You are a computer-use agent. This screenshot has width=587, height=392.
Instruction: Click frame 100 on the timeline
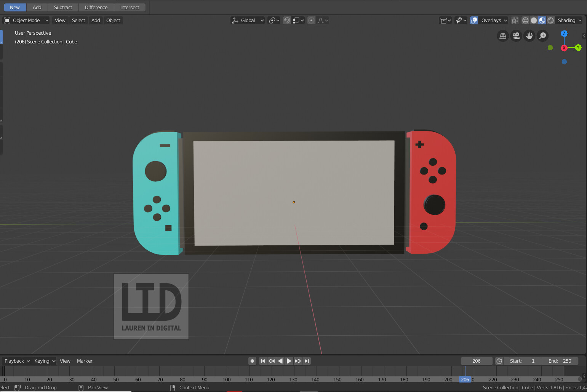[x=226, y=379]
